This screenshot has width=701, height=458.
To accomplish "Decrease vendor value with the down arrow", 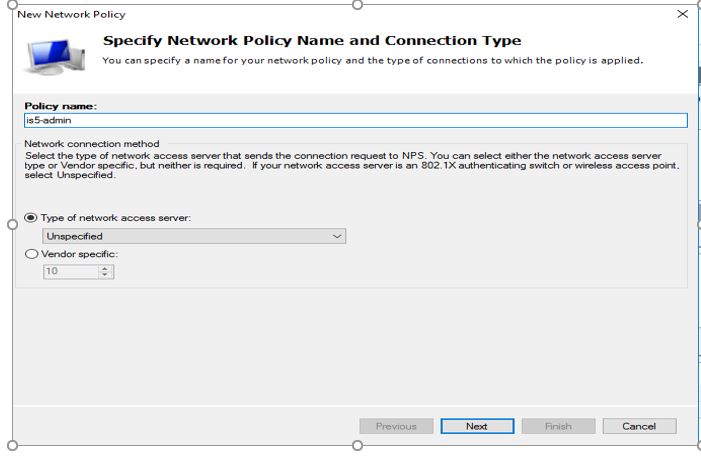I will [x=105, y=275].
